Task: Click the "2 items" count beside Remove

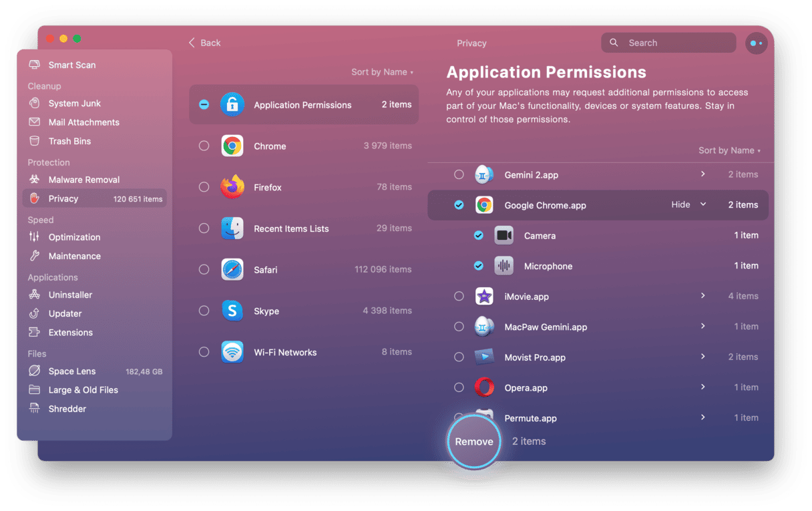Action: point(529,442)
